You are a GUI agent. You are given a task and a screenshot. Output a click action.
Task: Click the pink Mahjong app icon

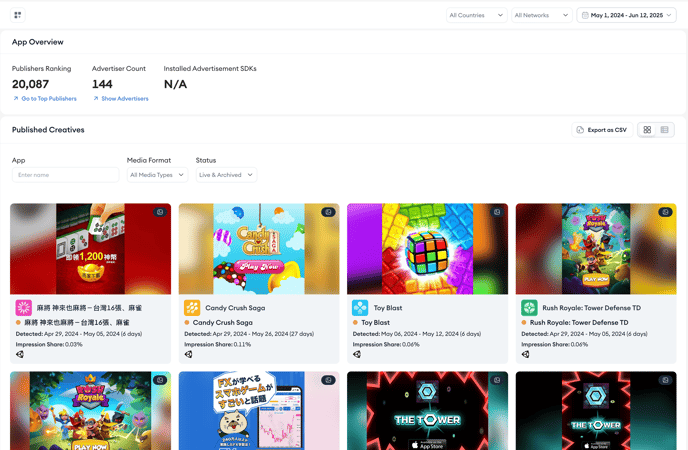tap(24, 308)
